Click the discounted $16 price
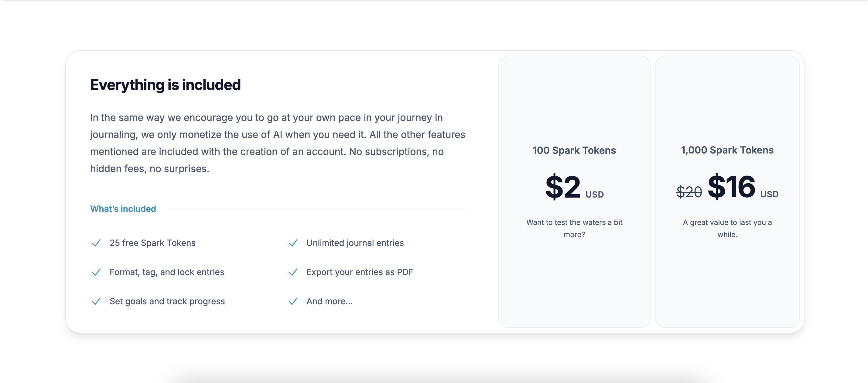868x383 pixels. (732, 186)
